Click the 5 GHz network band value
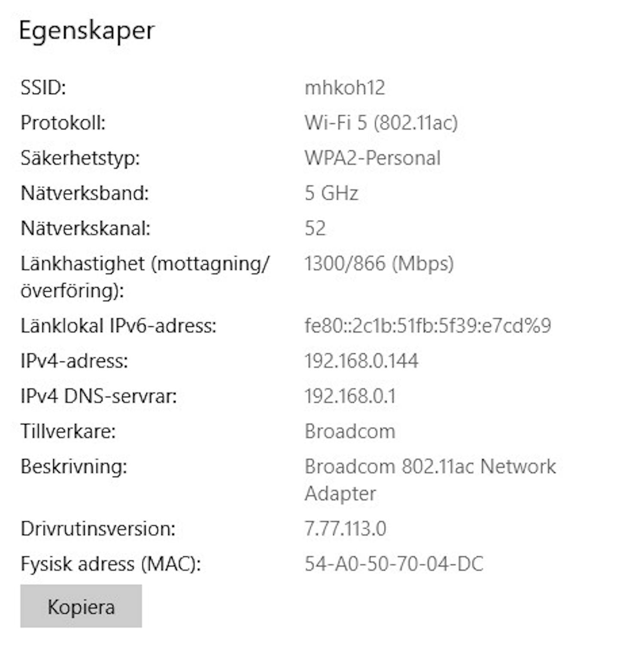The image size is (644, 648). click(x=331, y=193)
